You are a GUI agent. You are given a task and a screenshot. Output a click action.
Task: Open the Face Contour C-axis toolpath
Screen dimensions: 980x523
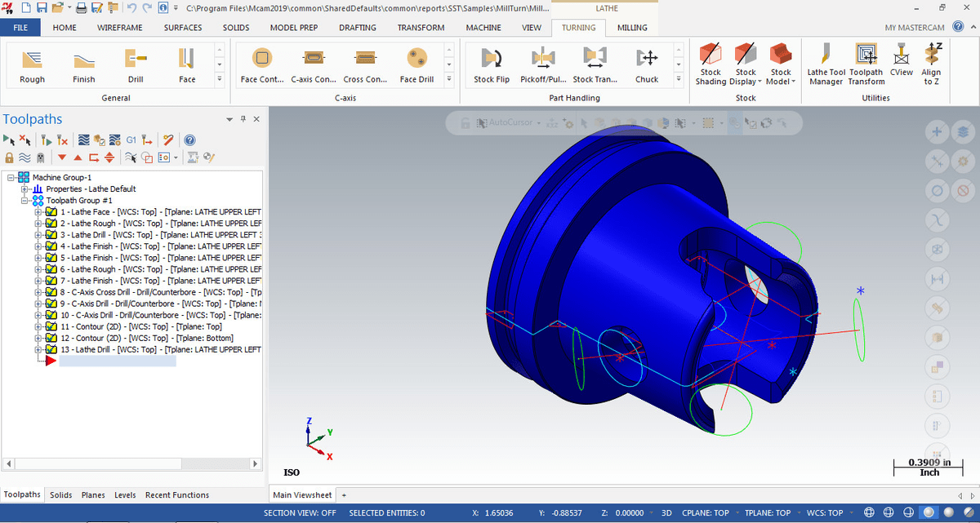tap(261, 64)
